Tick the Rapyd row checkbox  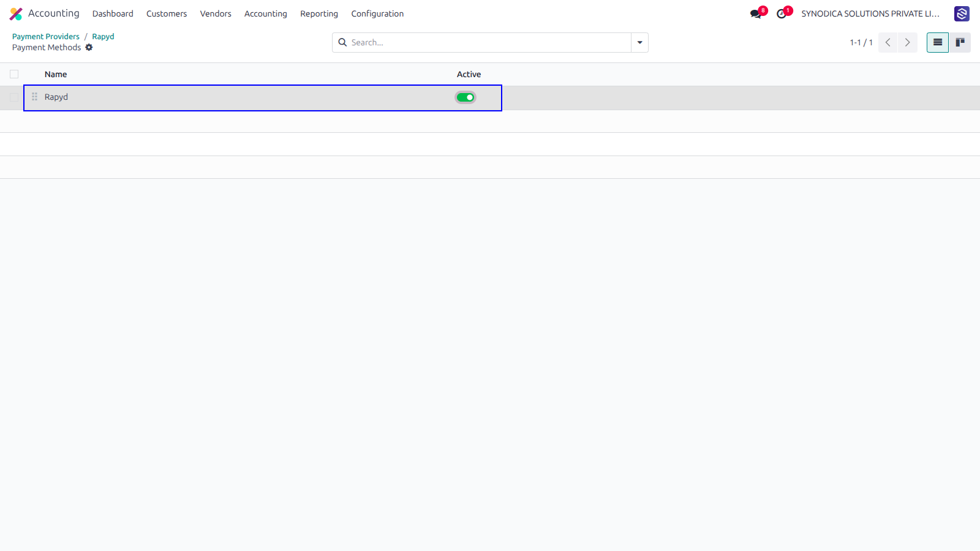point(14,97)
